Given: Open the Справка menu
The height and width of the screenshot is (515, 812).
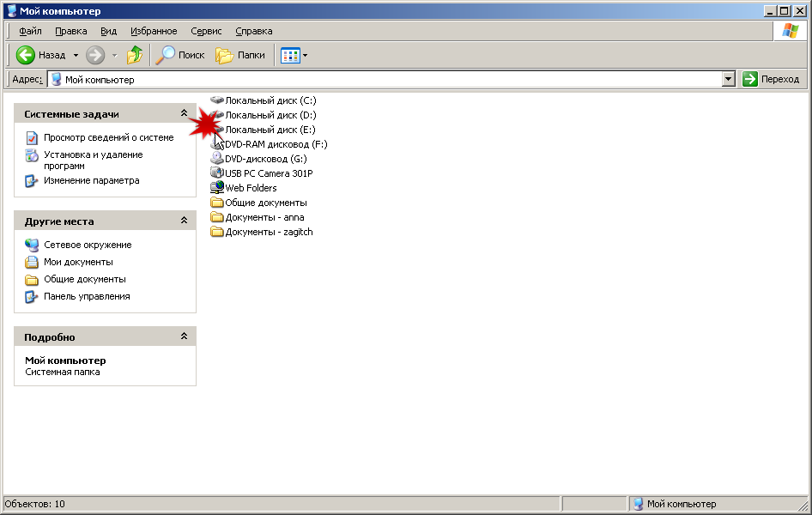Looking at the screenshot, I should (254, 31).
